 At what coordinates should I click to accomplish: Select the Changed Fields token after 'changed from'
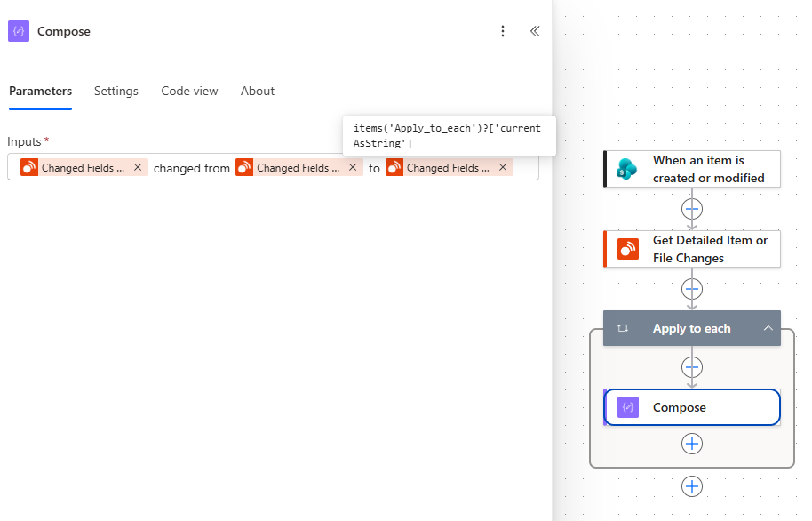point(299,167)
